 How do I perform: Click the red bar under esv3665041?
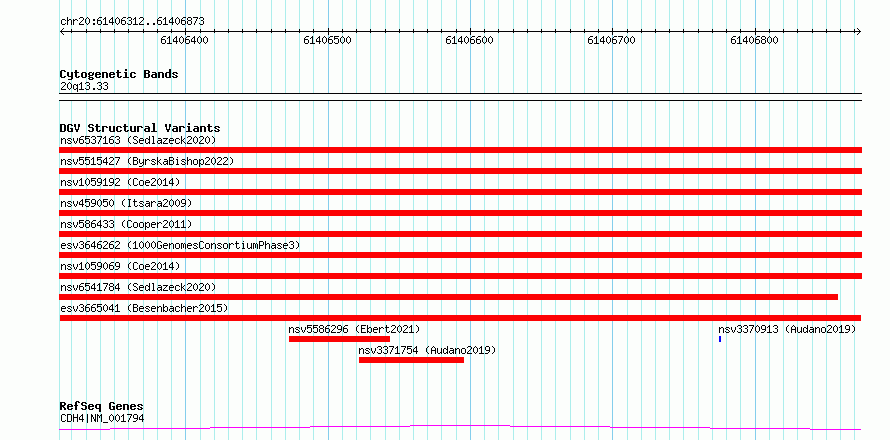pyautogui.click(x=460, y=318)
